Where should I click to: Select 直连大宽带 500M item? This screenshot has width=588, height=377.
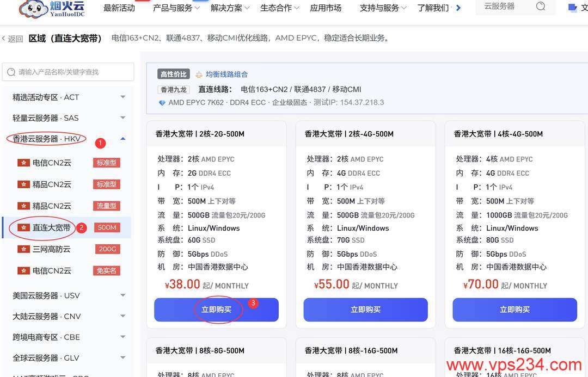click(x=67, y=227)
